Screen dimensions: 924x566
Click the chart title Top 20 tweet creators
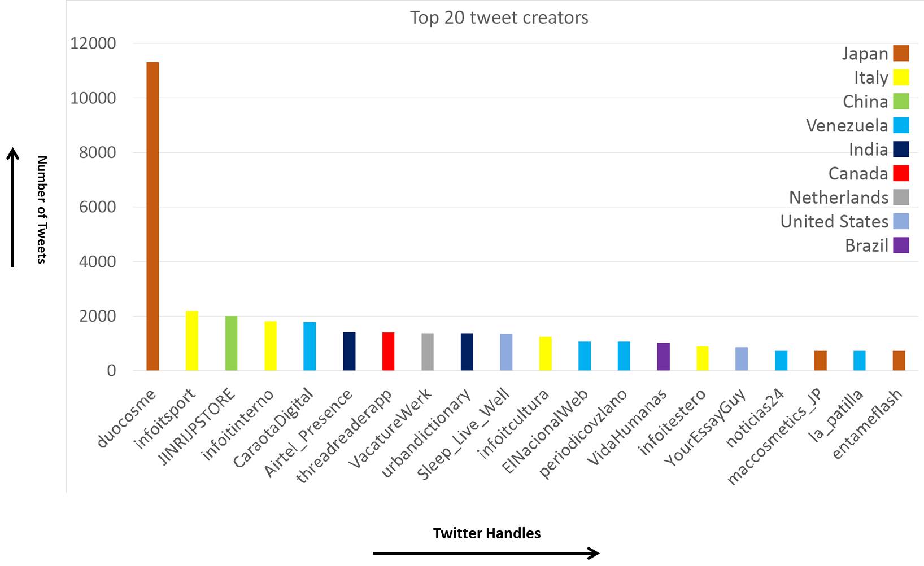(499, 17)
